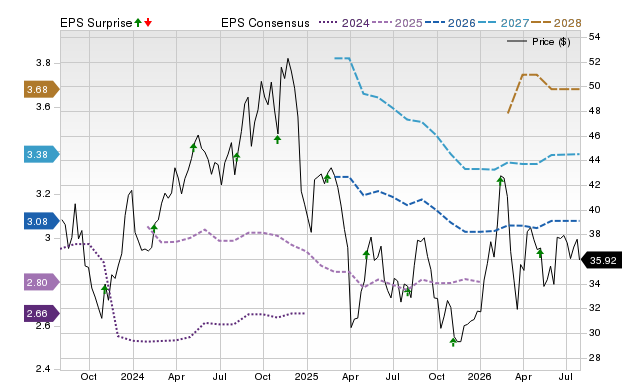
Task: Click the 52 right price axis label
Action: coord(594,62)
